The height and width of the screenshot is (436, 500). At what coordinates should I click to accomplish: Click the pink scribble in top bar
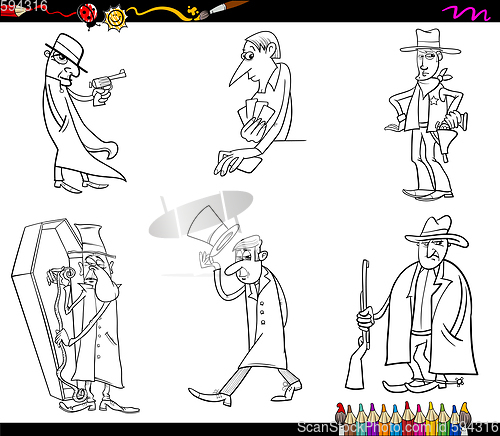pos(466,13)
